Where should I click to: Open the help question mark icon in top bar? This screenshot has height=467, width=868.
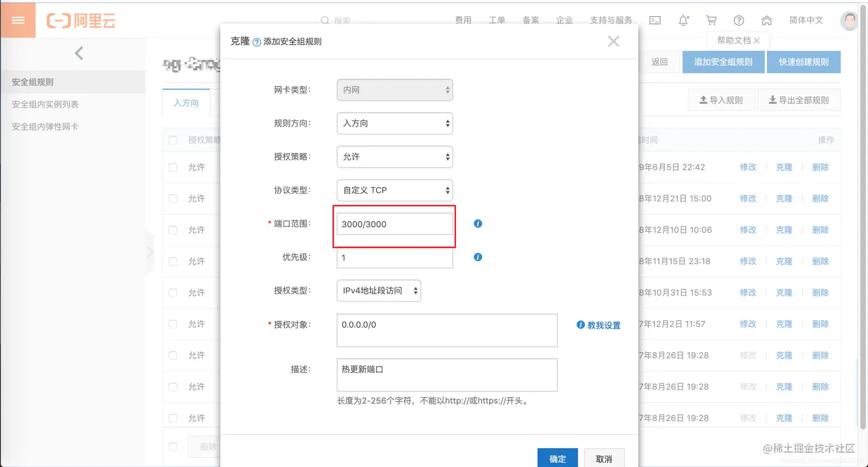[x=739, y=21]
